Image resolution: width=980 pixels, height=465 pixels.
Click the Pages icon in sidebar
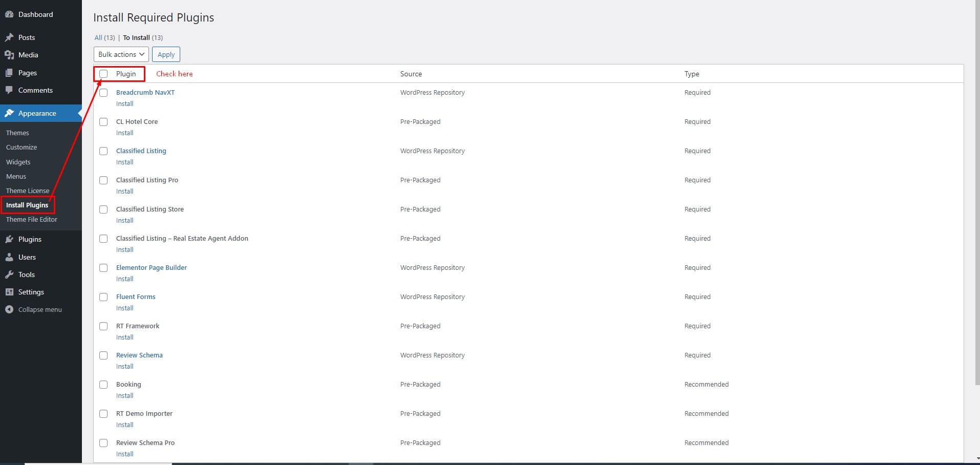tap(9, 73)
